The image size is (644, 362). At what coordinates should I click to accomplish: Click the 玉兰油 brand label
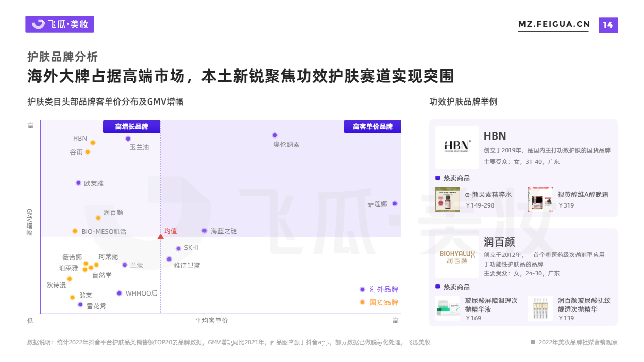pyautogui.click(x=139, y=147)
